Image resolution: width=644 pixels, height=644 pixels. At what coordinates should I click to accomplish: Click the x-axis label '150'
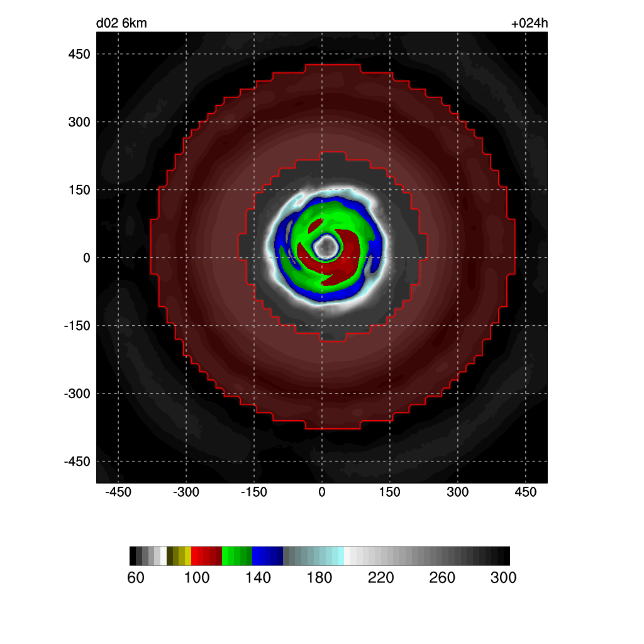(390, 492)
